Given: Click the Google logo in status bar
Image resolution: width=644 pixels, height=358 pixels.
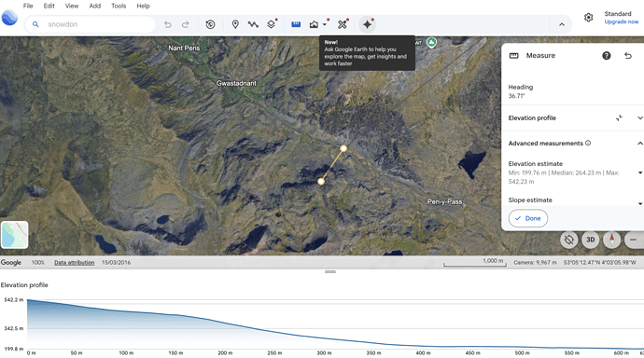Looking at the screenshot, I should point(10,263).
